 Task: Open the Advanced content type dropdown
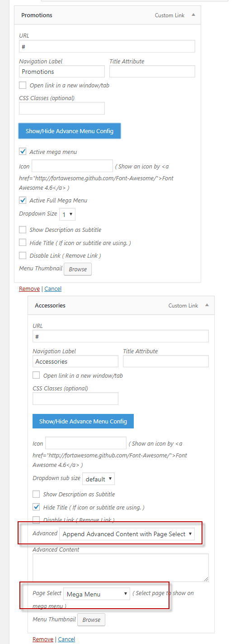[127, 534]
